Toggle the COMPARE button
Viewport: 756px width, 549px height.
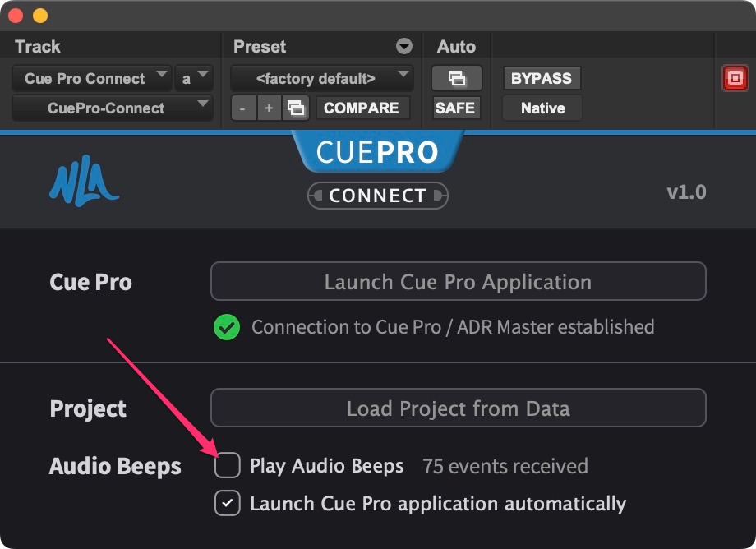(362, 108)
